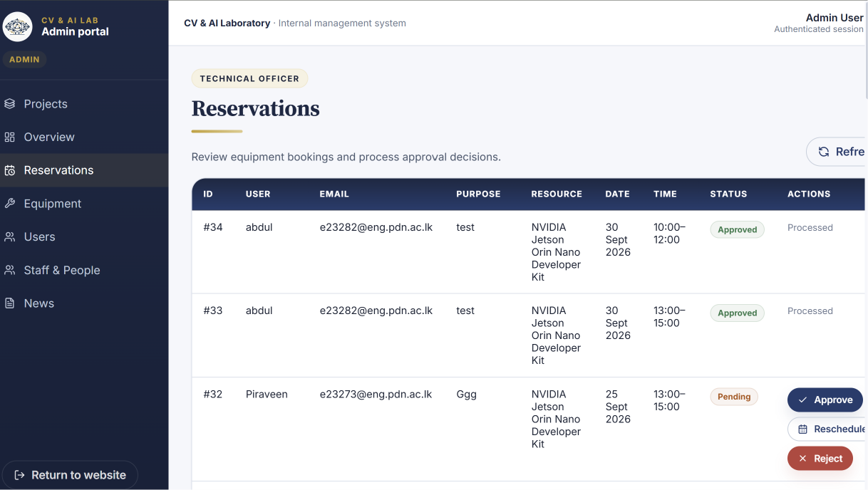This screenshot has height=490, width=868.
Task: Click the News document icon
Action: (x=10, y=303)
